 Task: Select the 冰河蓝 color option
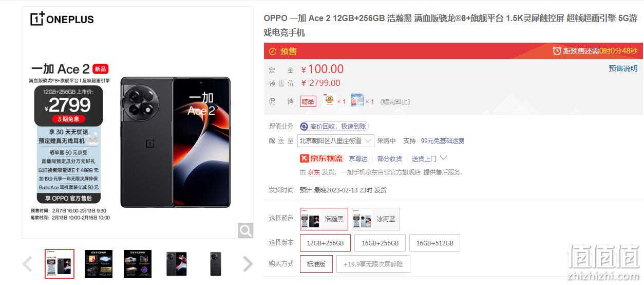point(376,219)
